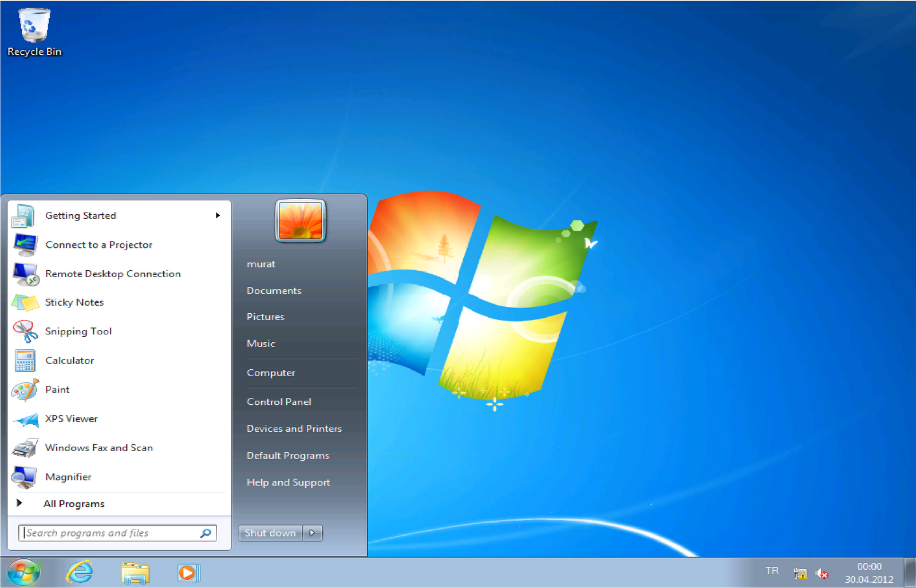Open Paint from the Start menu
Screen dimensions: 916x588
57,389
